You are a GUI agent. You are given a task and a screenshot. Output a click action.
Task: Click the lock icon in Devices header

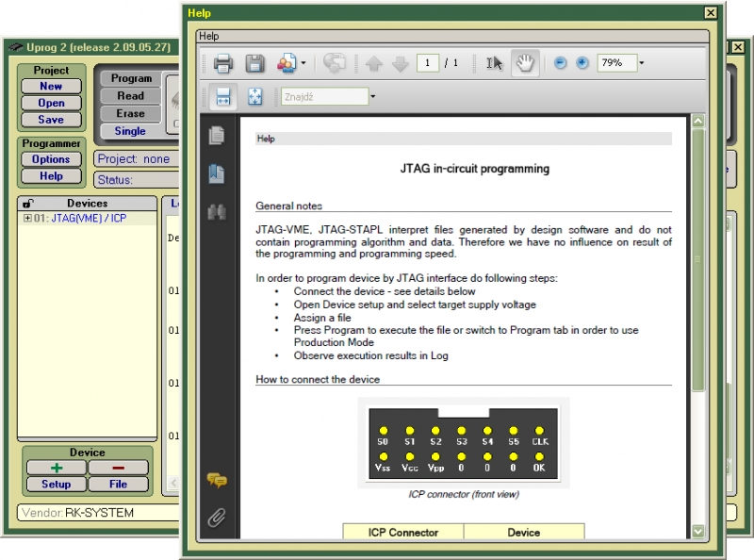28,204
